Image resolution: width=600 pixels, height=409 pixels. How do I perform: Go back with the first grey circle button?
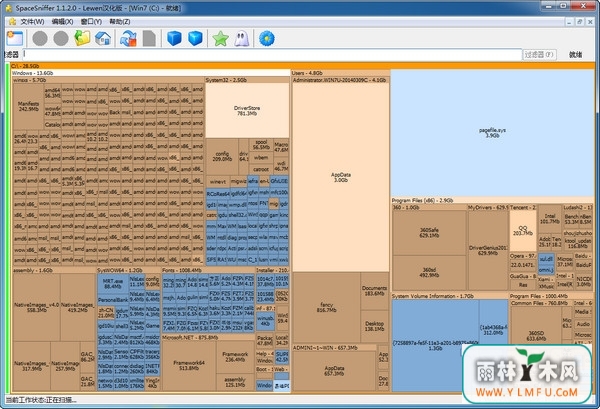pos(40,38)
